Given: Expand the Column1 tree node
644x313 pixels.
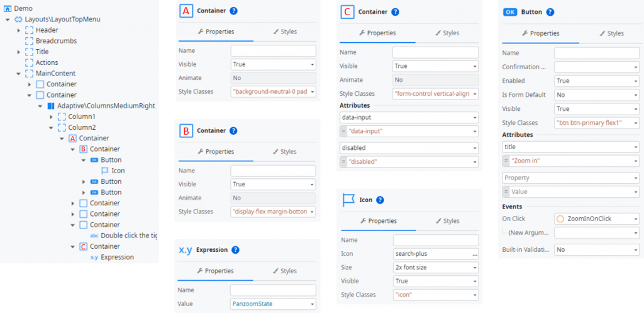Looking at the screenshot, I should coord(51,117).
